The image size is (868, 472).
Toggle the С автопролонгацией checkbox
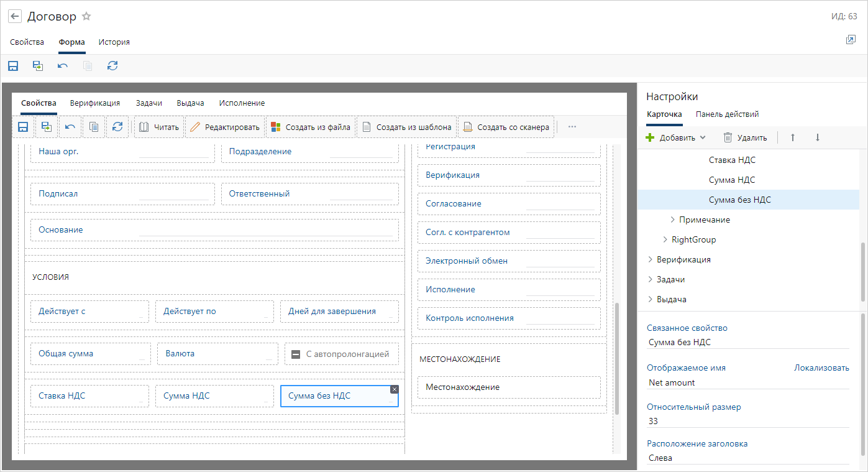point(296,354)
